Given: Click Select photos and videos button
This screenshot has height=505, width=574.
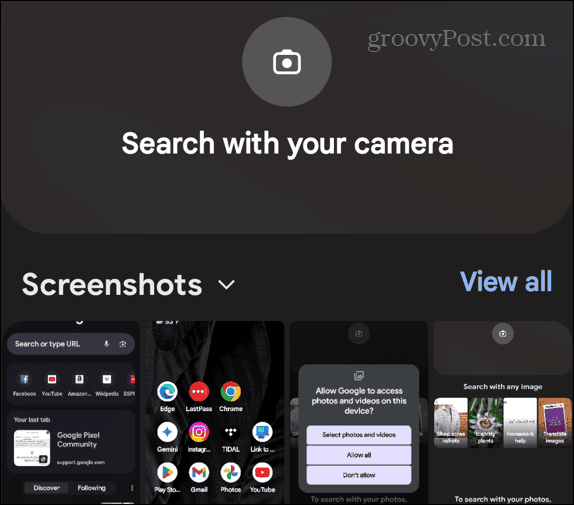Looking at the screenshot, I should (x=359, y=435).
